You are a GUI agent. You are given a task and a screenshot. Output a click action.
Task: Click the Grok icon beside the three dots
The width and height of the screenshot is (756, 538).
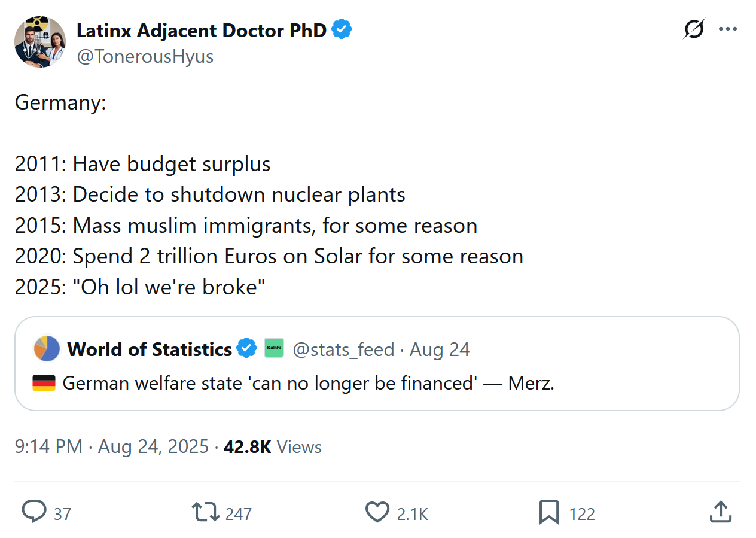[x=694, y=29]
